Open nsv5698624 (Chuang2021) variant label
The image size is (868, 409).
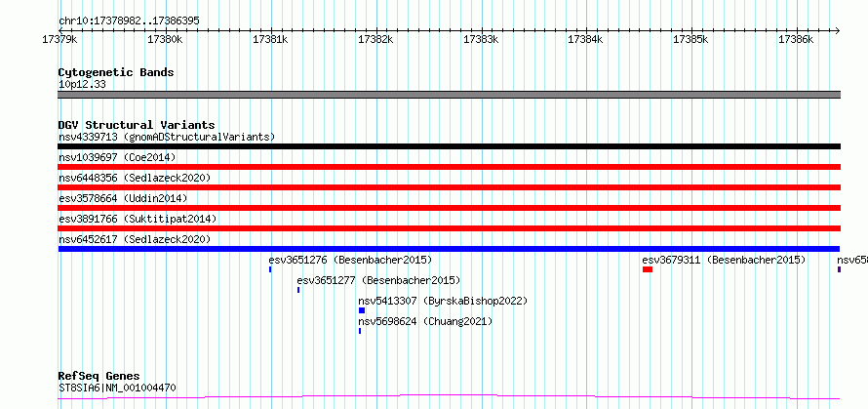[425, 321]
